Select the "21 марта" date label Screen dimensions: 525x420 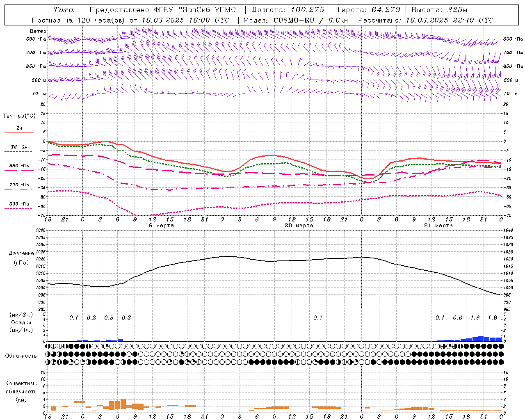coord(438,226)
